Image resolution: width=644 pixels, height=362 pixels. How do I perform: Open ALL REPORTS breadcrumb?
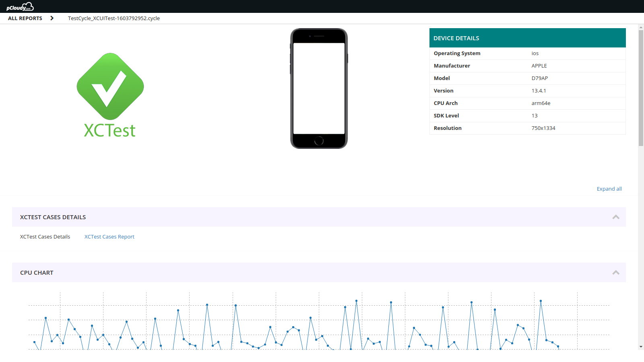(25, 18)
